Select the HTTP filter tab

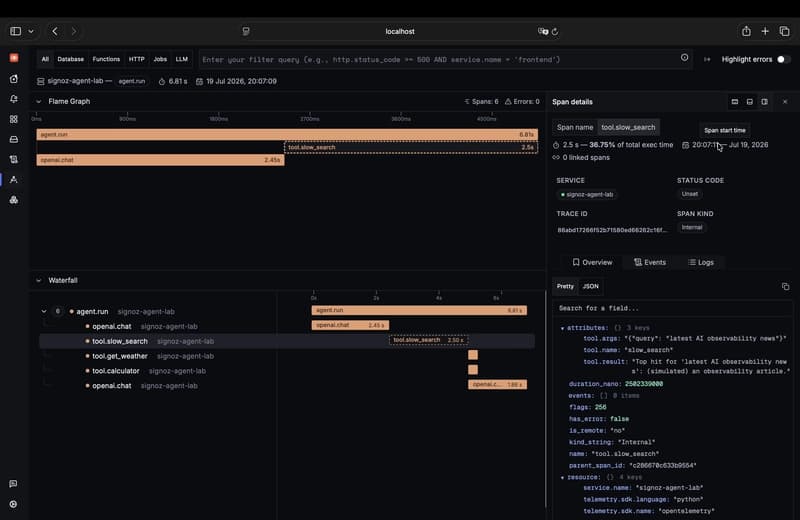click(x=136, y=59)
